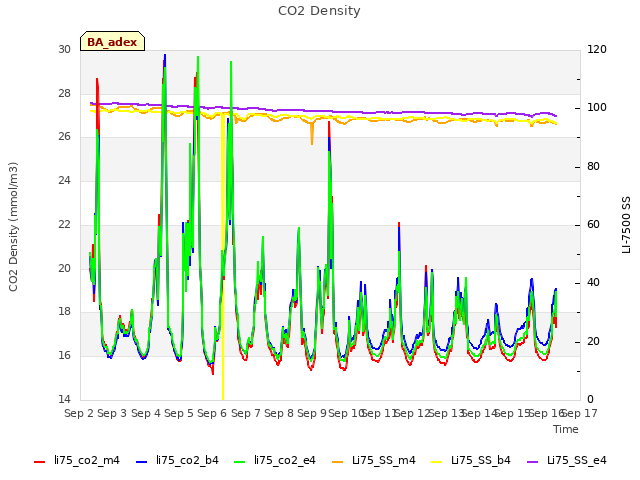This screenshot has width=640, height=480.
Task: Click the Li75_SS_b4 legend entry
Action: (471, 461)
